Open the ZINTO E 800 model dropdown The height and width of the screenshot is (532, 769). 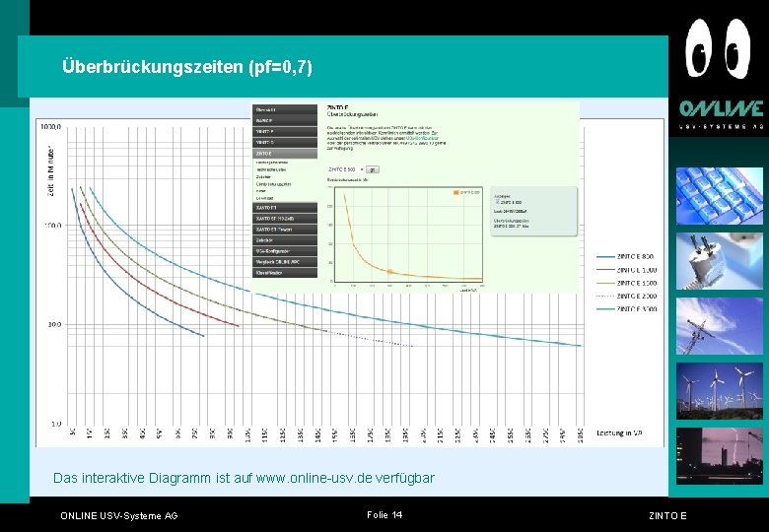click(346, 169)
